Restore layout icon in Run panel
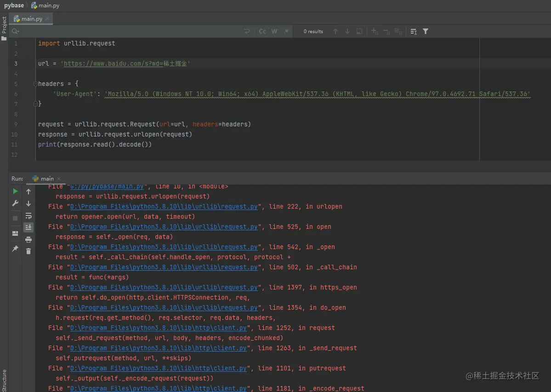The width and height of the screenshot is (551, 392). point(15,233)
